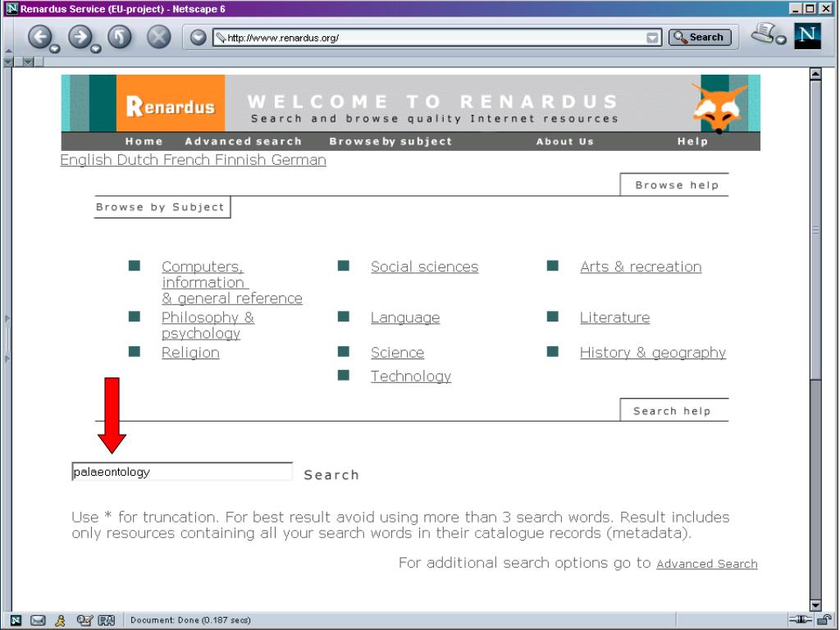Open the Back button history dropdown
840x630 pixels.
54,49
